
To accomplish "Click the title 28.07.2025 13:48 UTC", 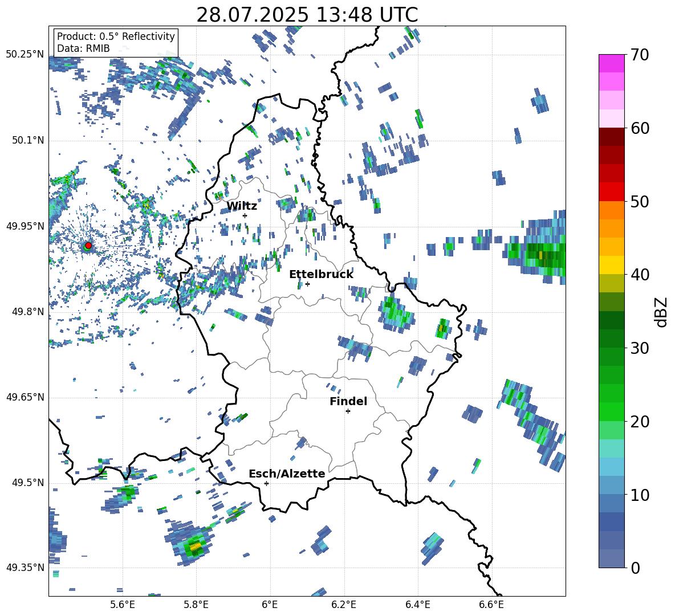I will [307, 15].
